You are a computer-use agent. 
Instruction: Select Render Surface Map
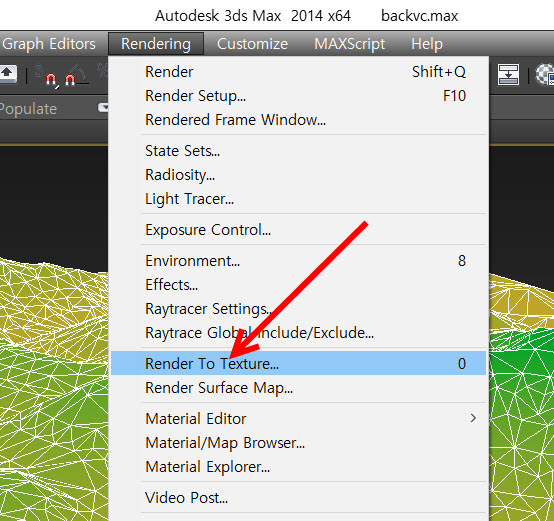coord(299,388)
